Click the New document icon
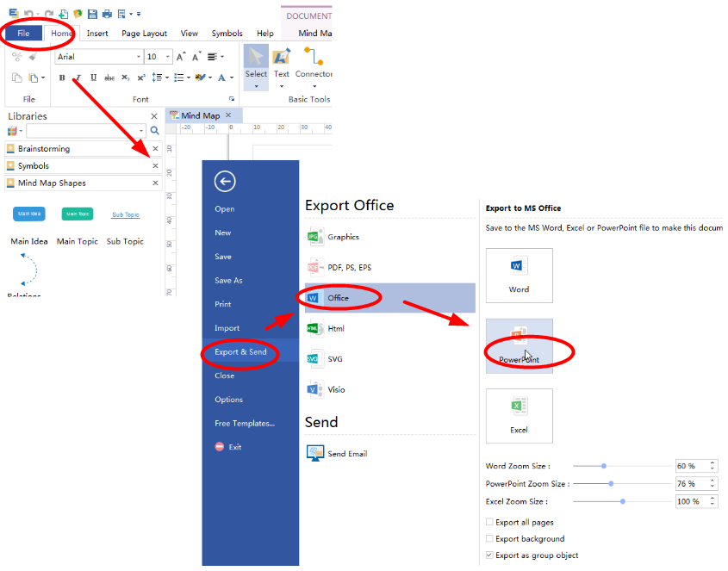The image size is (728, 571). tap(63, 14)
